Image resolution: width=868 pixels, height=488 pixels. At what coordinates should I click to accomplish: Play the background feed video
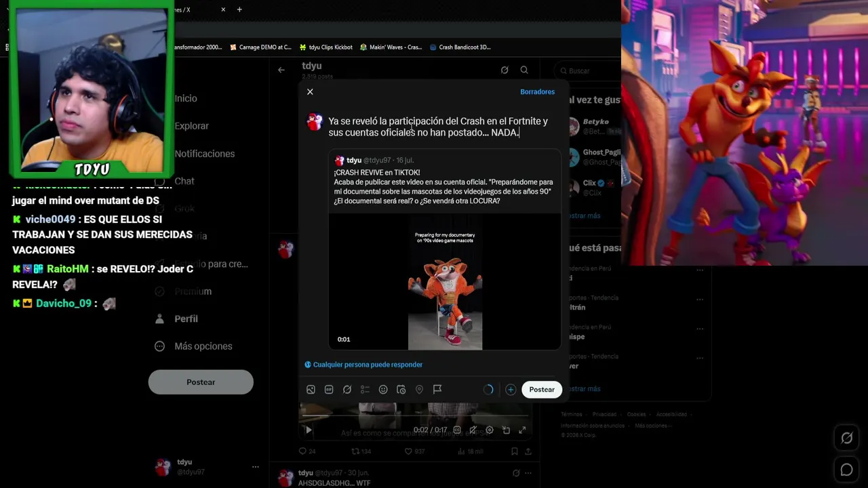click(x=309, y=430)
